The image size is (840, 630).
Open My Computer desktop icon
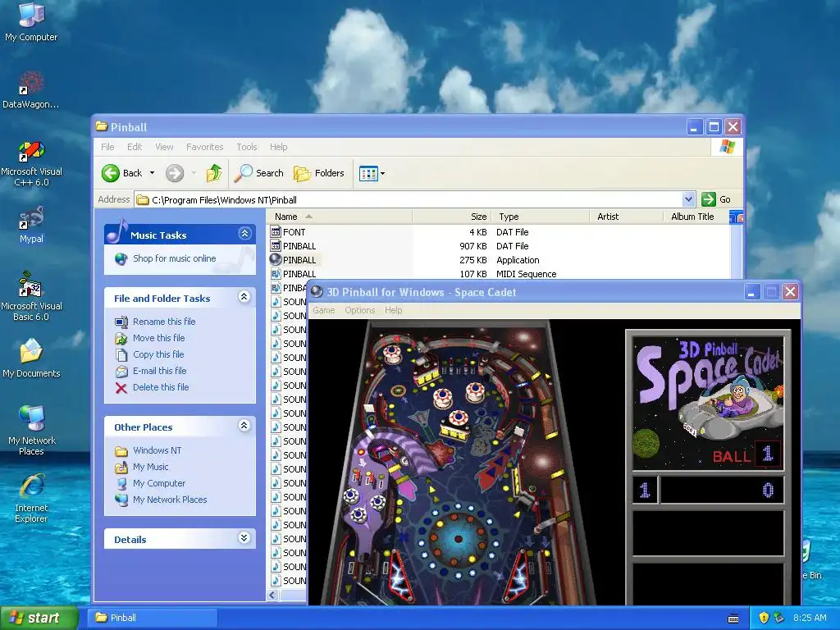coord(31,21)
